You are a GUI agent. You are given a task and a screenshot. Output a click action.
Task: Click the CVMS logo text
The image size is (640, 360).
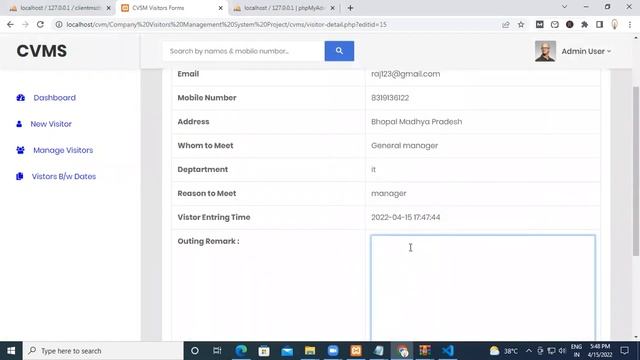(x=42, y=51)
